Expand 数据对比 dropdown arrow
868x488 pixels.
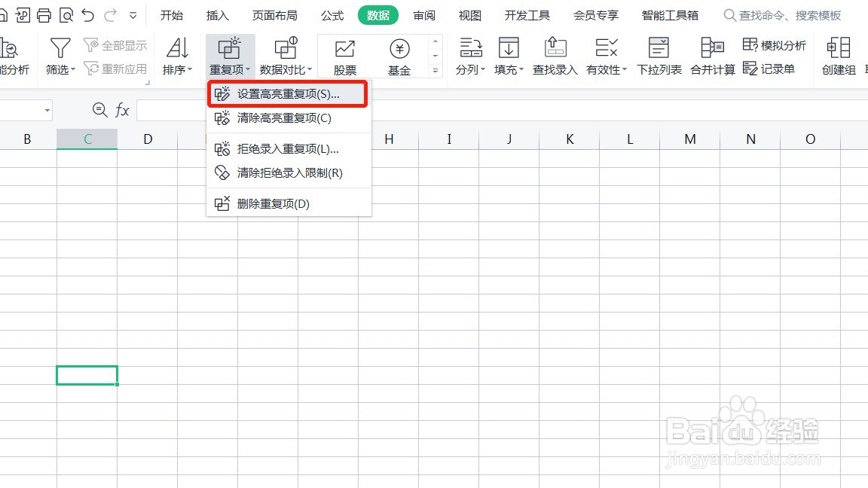click(310, 70)
